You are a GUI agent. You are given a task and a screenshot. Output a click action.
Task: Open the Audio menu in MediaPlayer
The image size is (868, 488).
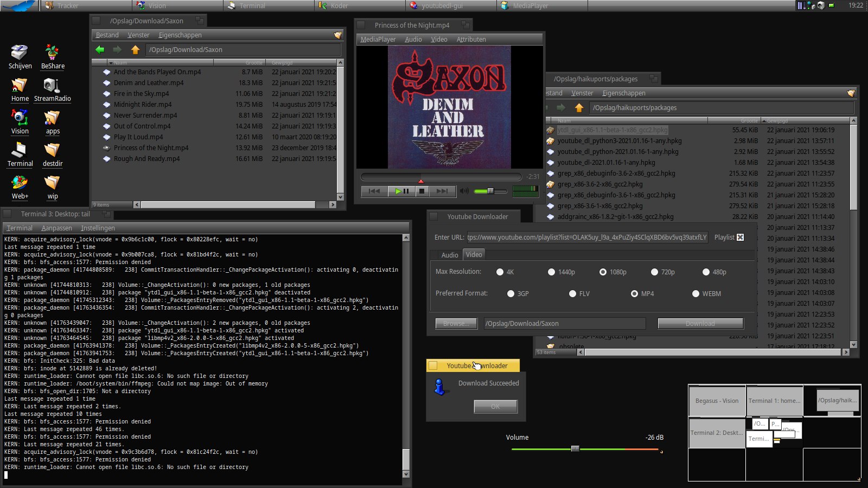click(413, 39)
